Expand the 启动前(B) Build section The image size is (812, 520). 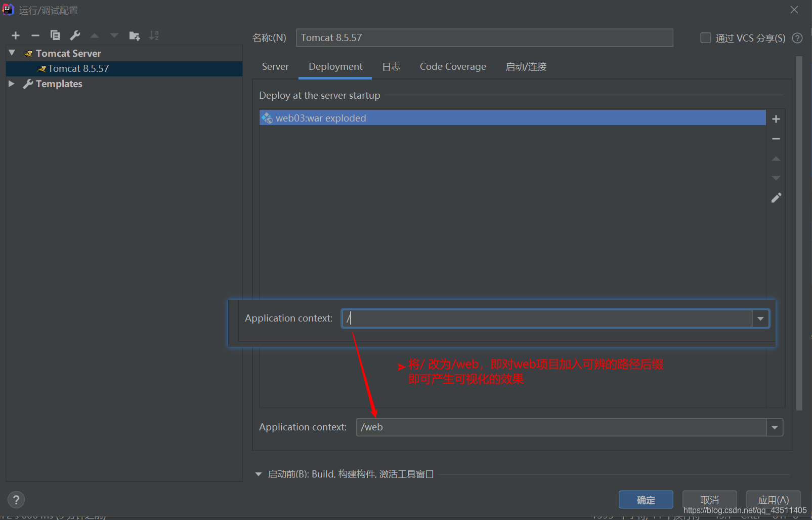coord(258,473)
